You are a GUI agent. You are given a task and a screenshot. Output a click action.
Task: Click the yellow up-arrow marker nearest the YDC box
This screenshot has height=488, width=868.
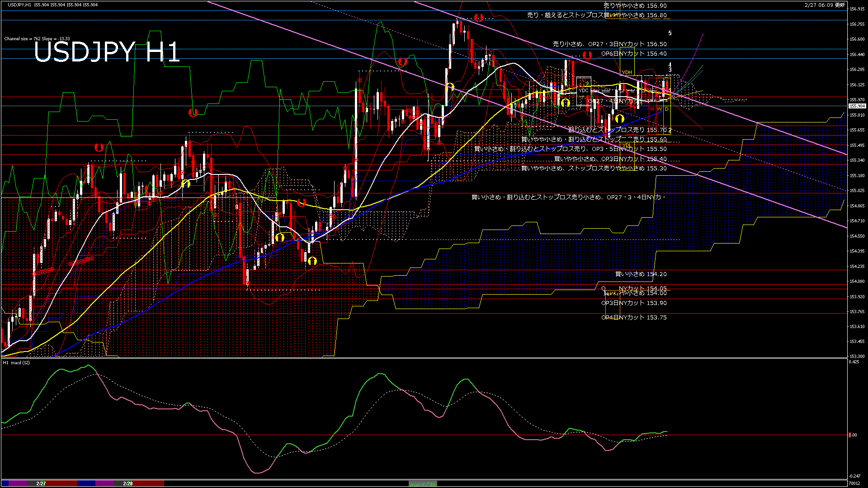click(x=565, y=103)
